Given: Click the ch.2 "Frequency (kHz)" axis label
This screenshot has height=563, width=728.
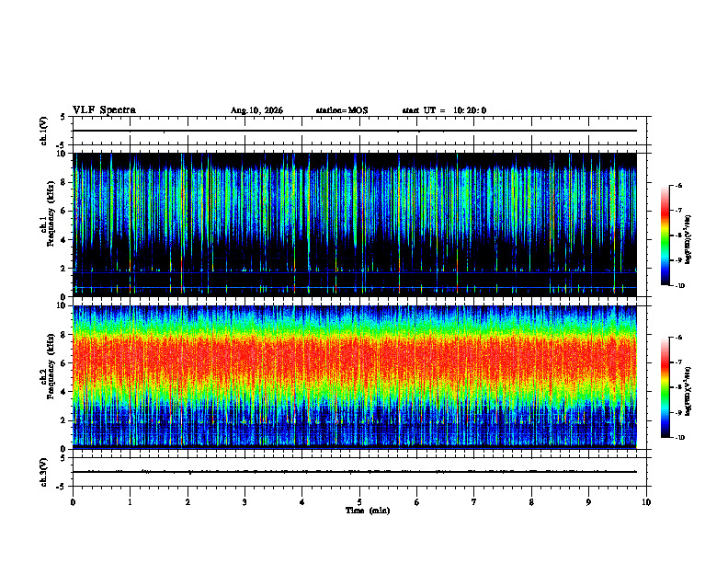Looking at the screenshot, I should coord(51,366).
